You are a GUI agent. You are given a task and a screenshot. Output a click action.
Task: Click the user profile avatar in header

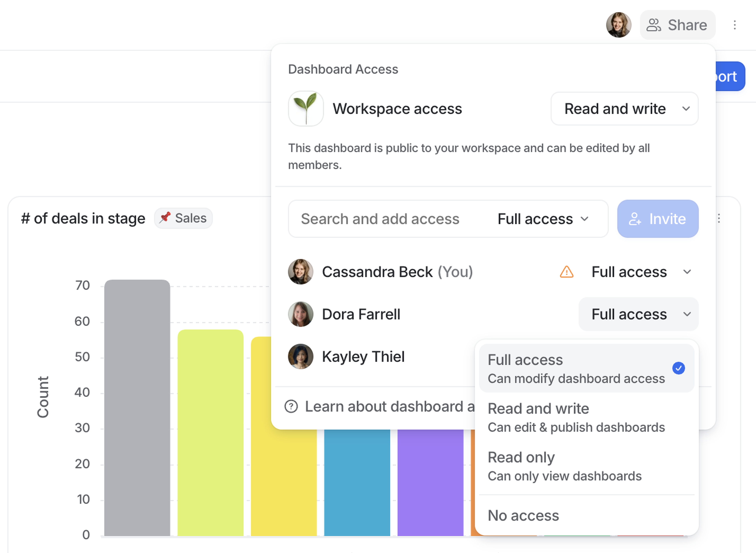(619, 25)
